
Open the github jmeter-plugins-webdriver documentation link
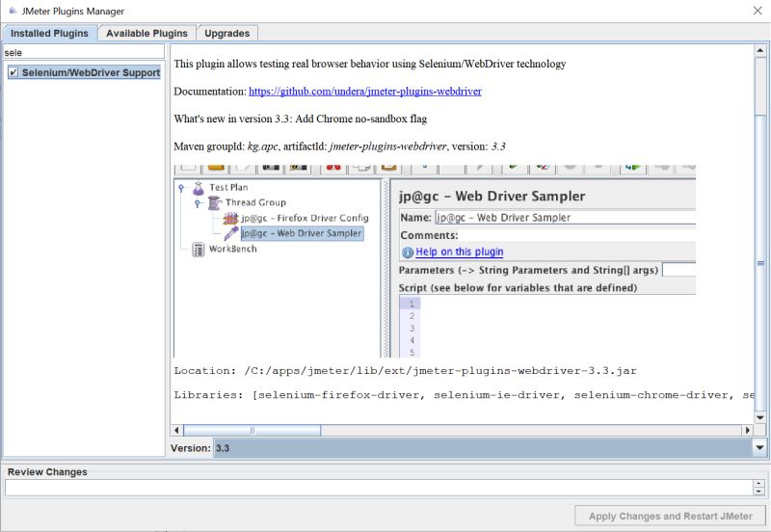(365, 91)
